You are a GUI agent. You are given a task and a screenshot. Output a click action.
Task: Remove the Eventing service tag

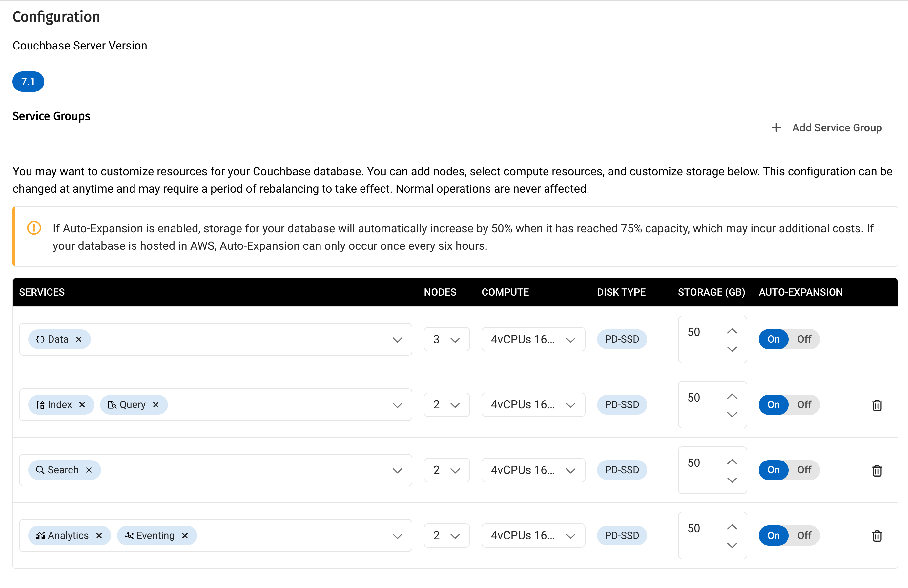(185, 536)
